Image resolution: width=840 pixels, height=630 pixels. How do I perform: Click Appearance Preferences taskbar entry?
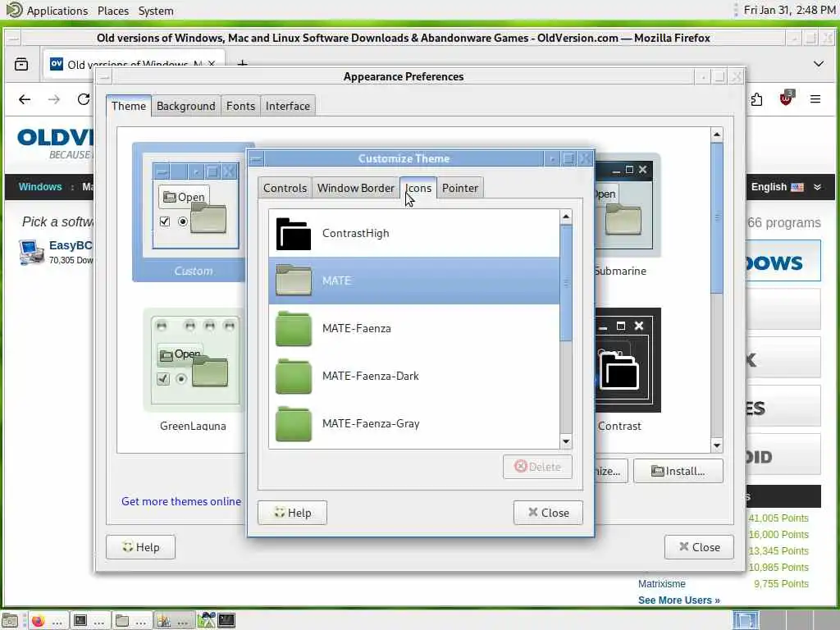pos(174,621)
